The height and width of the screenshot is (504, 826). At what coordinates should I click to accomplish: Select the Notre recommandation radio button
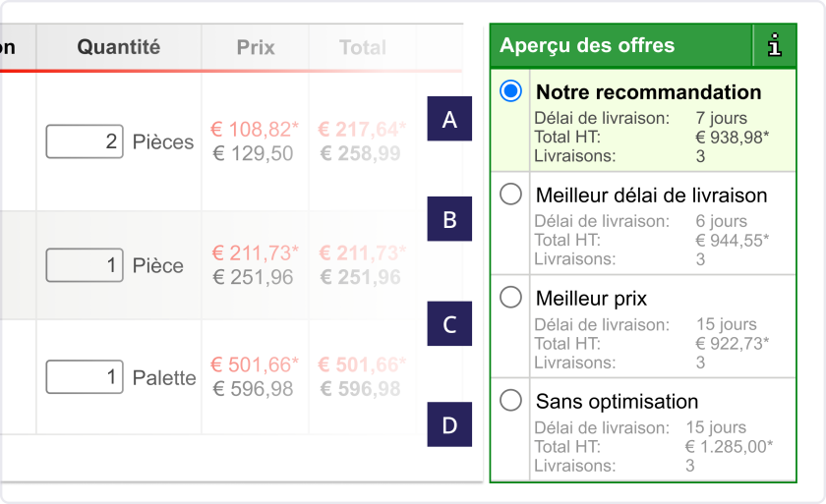(510, 91)
